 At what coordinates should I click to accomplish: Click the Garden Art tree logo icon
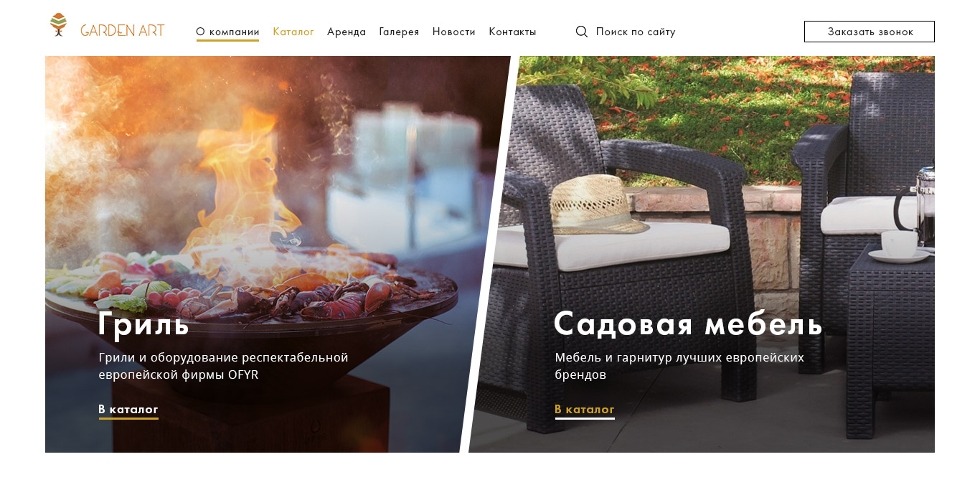click(59, 24)
